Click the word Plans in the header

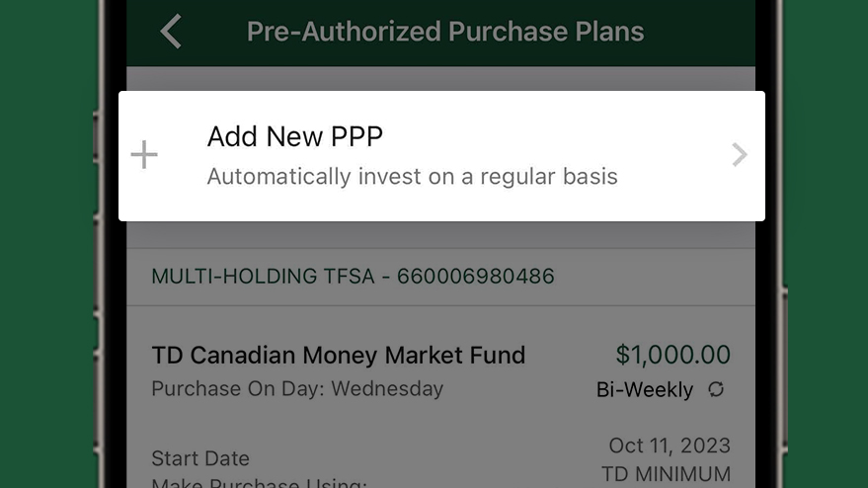pos(609,31)
